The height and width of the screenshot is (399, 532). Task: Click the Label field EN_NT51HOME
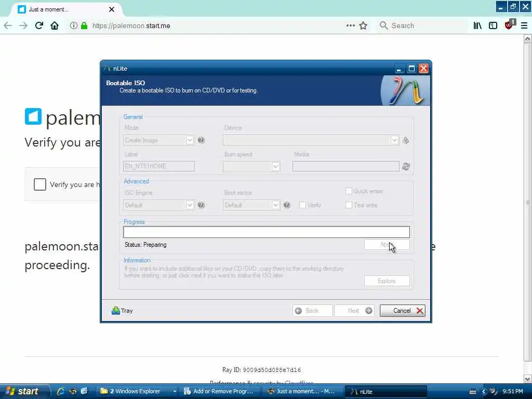(159, 166)
